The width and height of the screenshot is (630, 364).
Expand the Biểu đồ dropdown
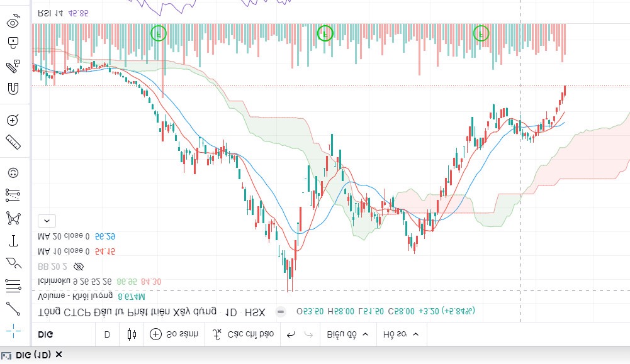click(348, 334)
